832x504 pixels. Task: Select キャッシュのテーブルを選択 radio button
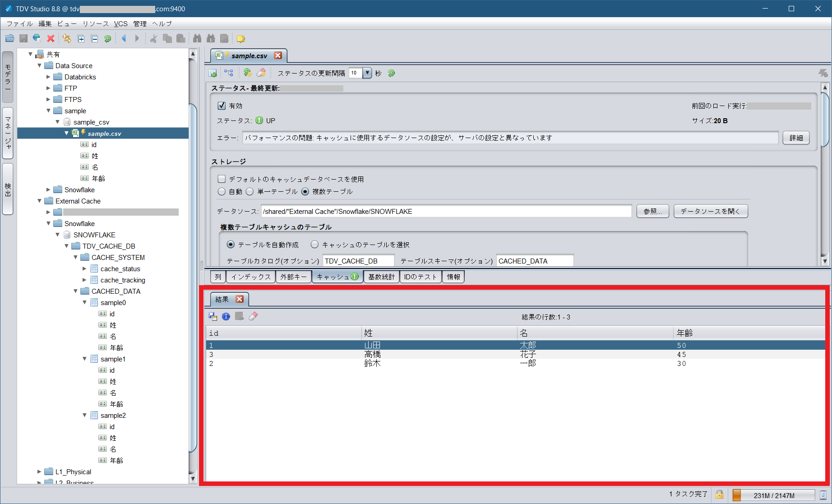[x=314, y=245]
